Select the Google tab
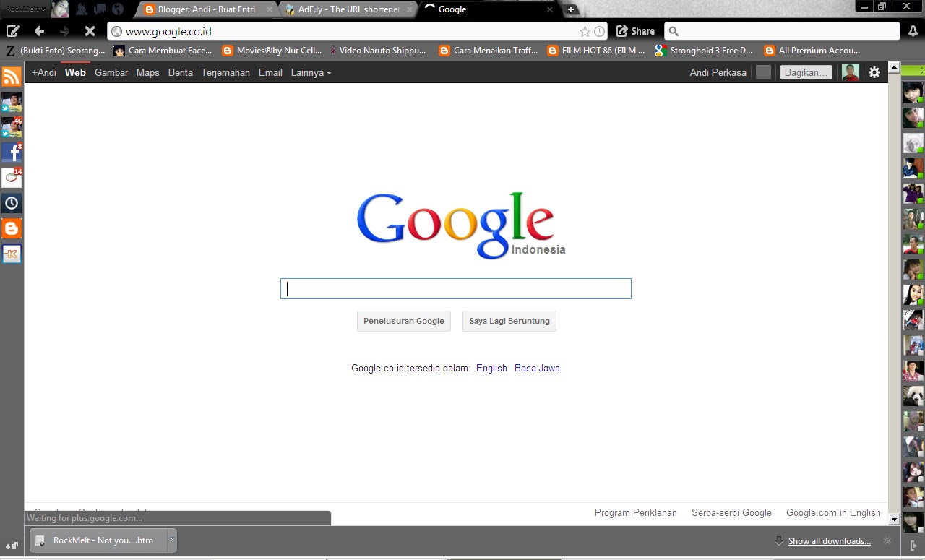Image resolution: width=925 pixels, height=560 pixels. [x=489, y=9]
